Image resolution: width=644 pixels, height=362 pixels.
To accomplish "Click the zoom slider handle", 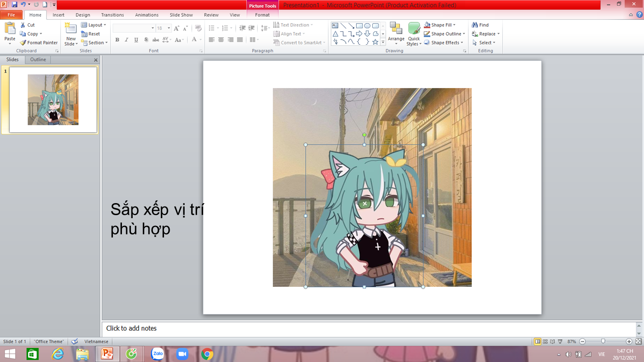I will pos(603,341).
